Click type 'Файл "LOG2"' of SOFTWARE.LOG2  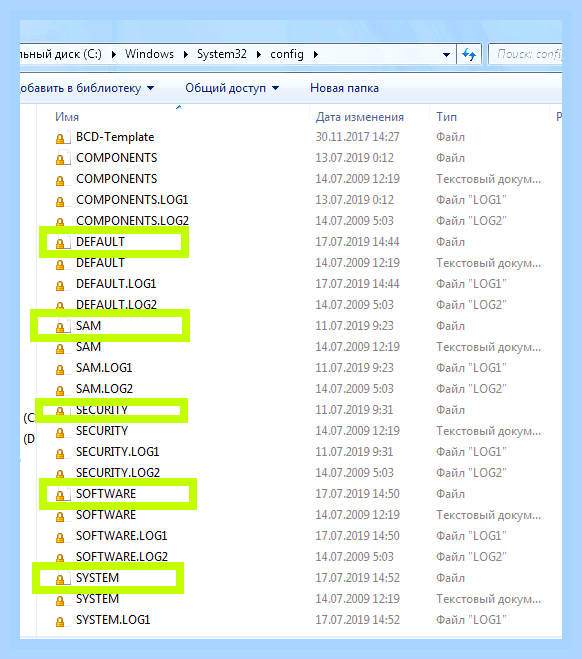[x=471, y=558]
